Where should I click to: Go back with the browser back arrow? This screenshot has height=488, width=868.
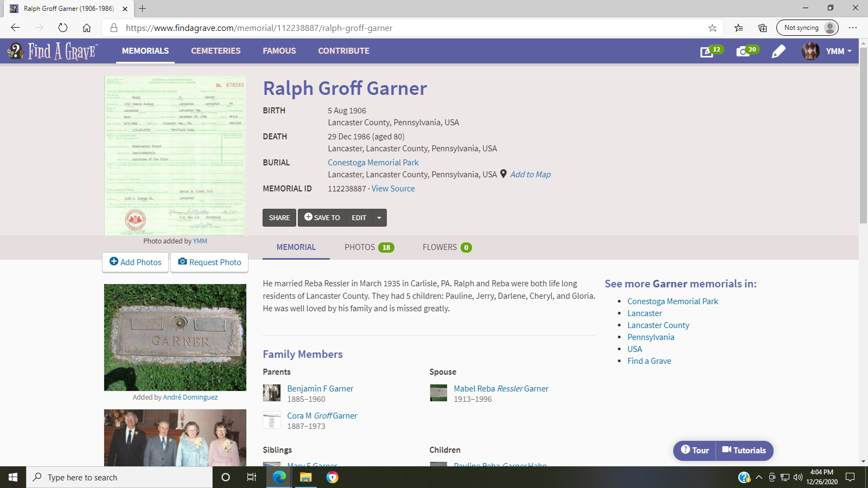coord(15,28)
